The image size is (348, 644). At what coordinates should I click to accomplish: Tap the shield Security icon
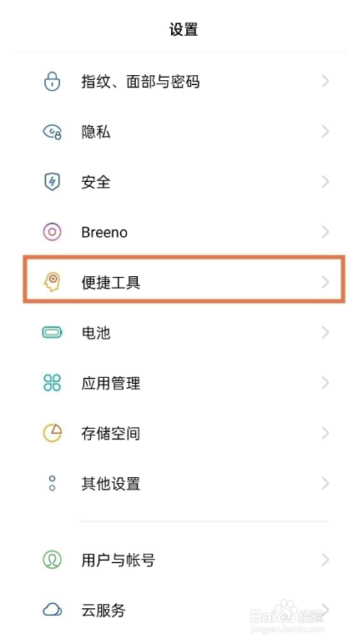point(53,182)
